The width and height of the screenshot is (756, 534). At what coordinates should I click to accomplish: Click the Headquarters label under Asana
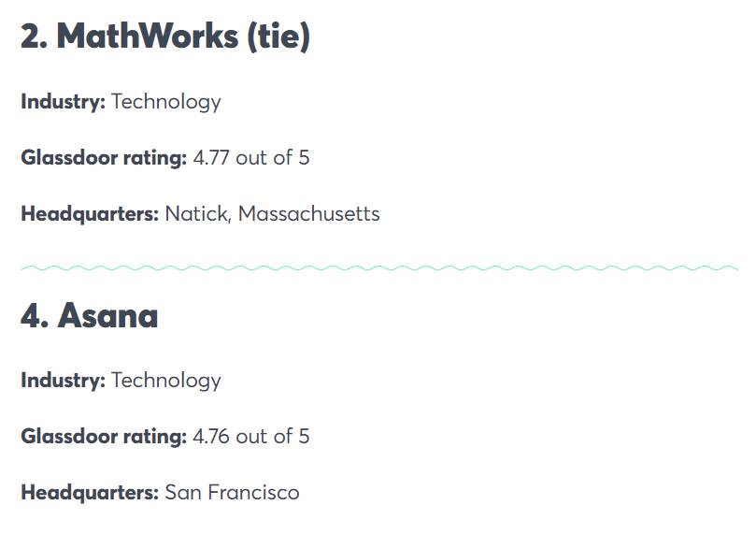[90, 493]
